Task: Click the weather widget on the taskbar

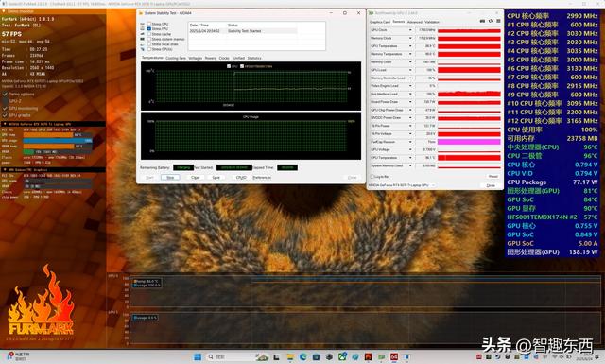Action: 19,356
